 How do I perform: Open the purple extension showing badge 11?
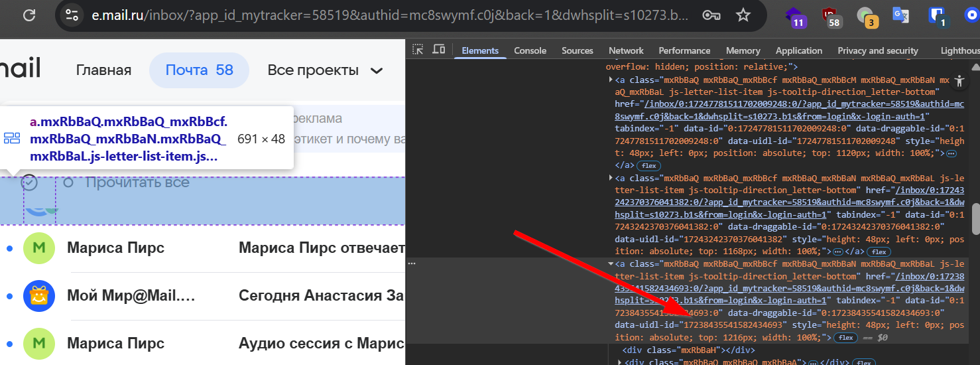794,17
